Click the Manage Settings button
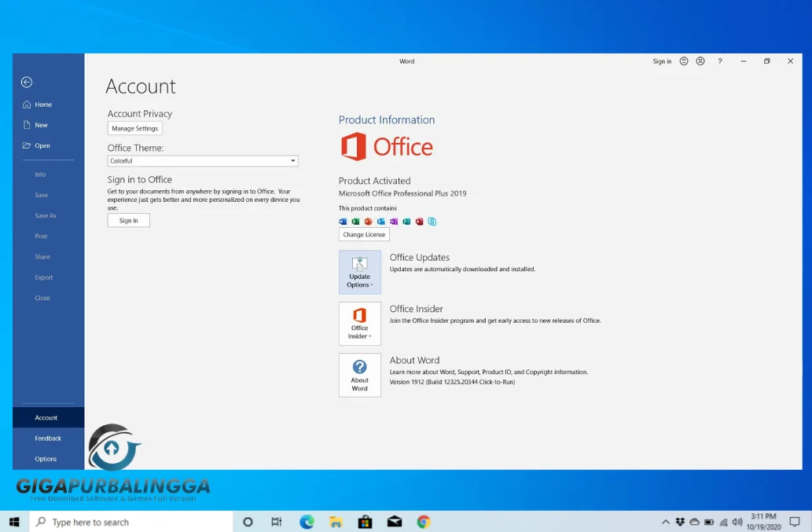The height and width of the screenshot is (532, 812). [x=134, y=128]
